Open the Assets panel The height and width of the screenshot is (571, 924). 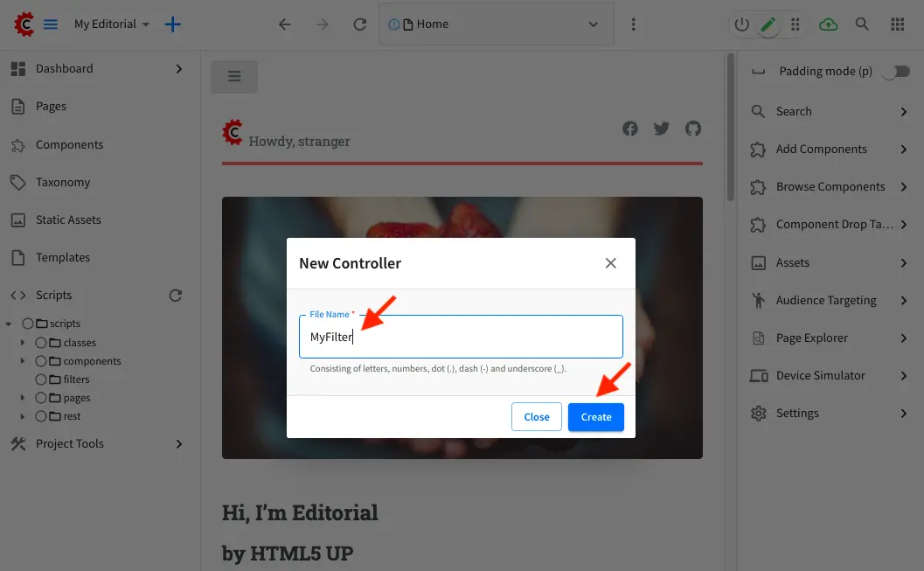click(830, 263)
